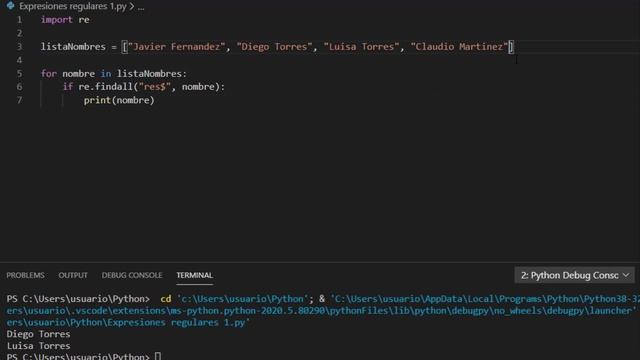Image resolution: width=640 pixels, height=360 pixels.
Task: Click the 'cd' command in the terminal
Action: click(166, 299)
